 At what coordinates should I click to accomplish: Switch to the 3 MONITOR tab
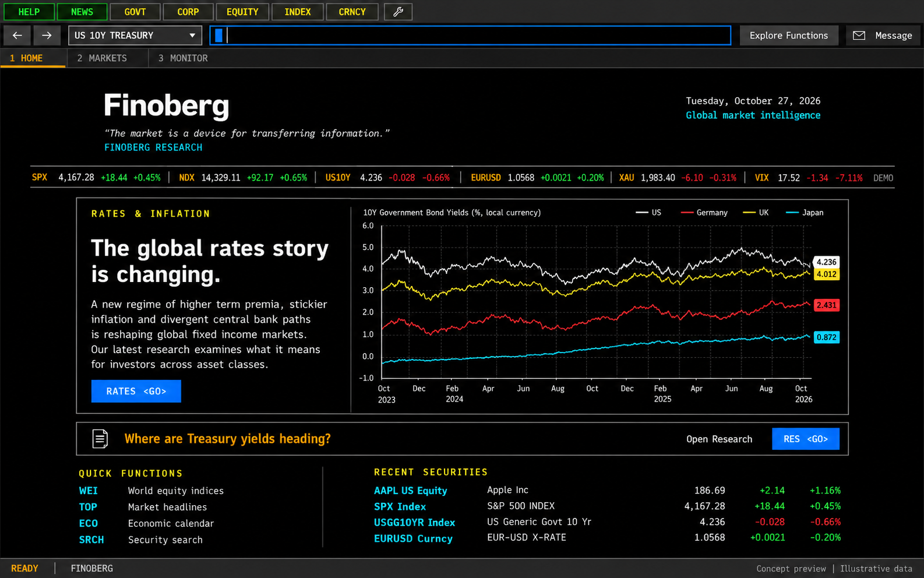183,58
